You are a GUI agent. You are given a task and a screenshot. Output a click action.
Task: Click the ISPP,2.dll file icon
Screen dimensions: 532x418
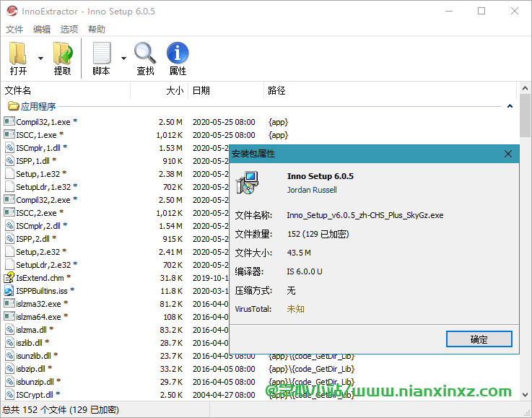click(x=9, y=238)
